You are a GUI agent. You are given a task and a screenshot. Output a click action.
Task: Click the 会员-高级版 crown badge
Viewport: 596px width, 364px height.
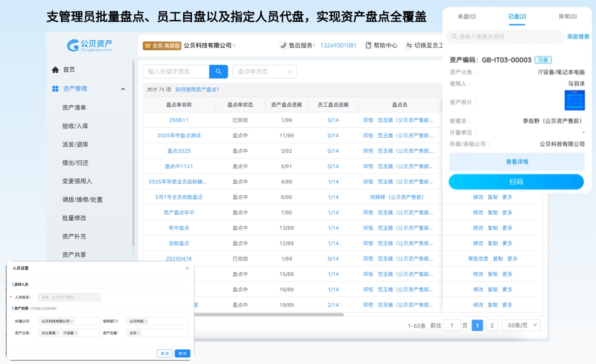(162, 46)
